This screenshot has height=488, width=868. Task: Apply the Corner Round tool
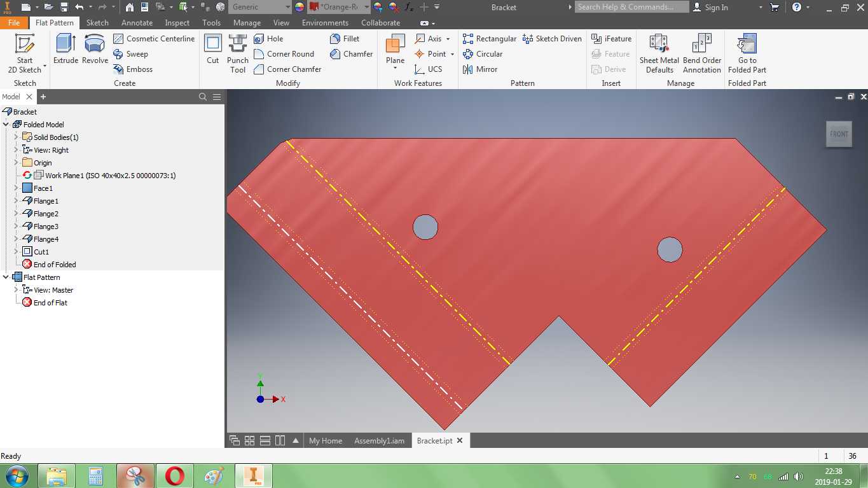point(284,54)
